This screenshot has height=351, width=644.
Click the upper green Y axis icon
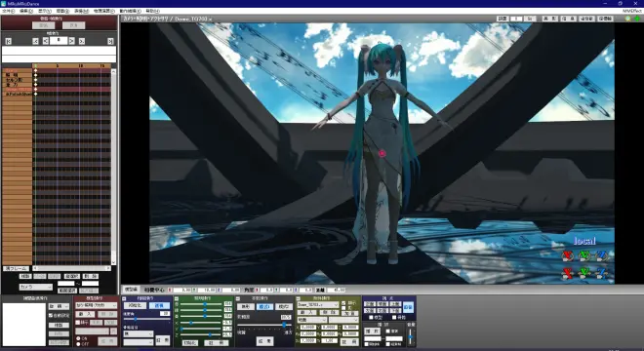coord(584,255)
